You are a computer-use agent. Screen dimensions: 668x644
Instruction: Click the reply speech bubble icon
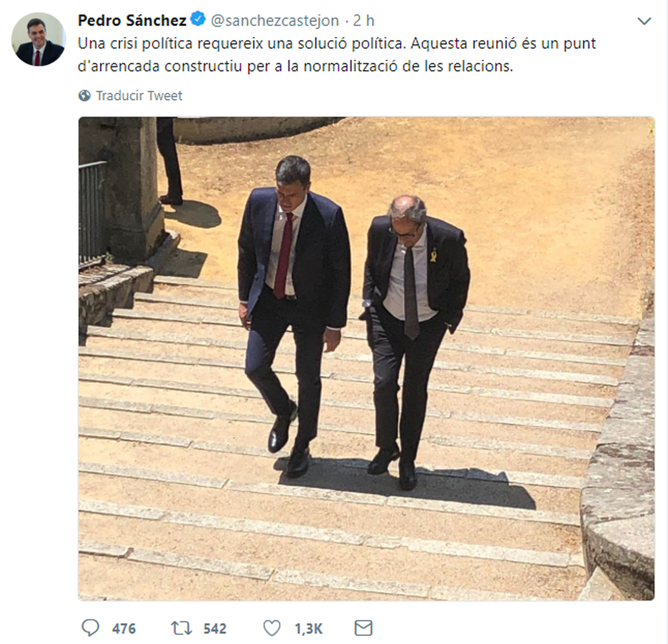click(90, 628)
